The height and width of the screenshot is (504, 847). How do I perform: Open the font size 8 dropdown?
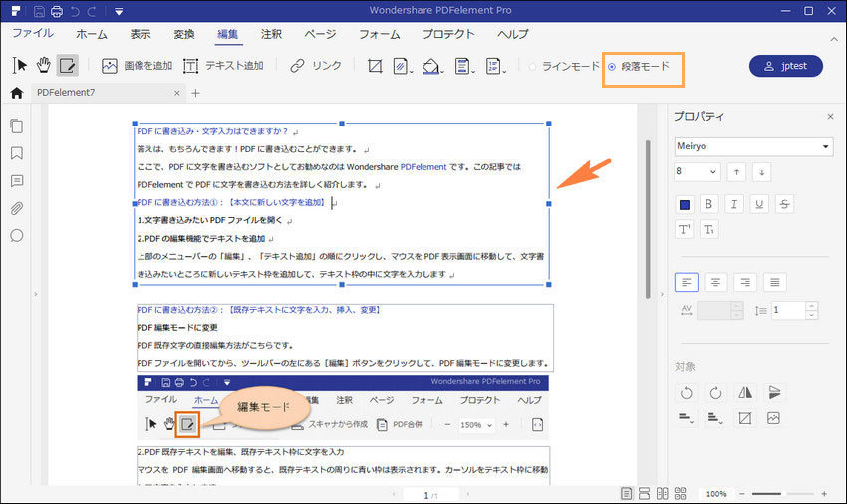click(x=697, y=171)
